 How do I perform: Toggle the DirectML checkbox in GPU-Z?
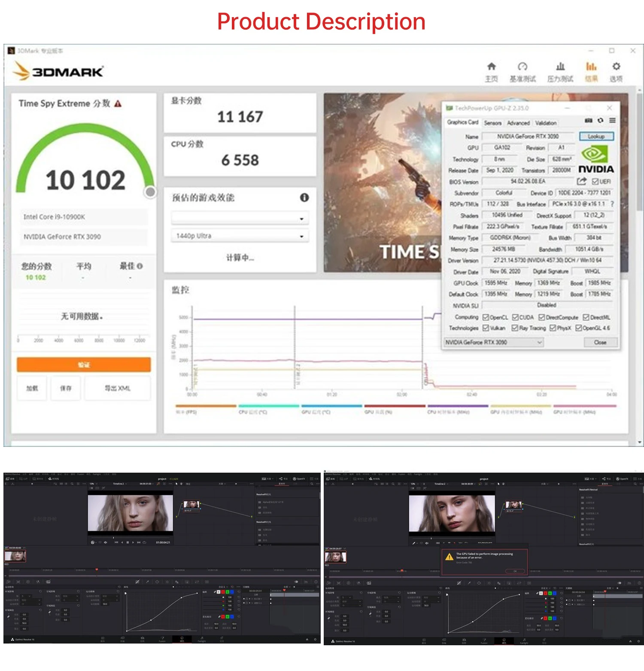point(586,317)
